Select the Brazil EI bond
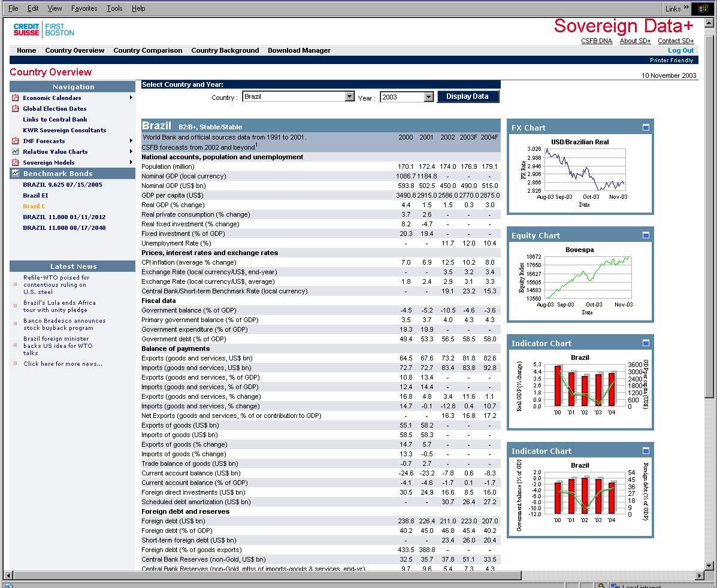This screenshot has width=717, height=588. point(35,195)
